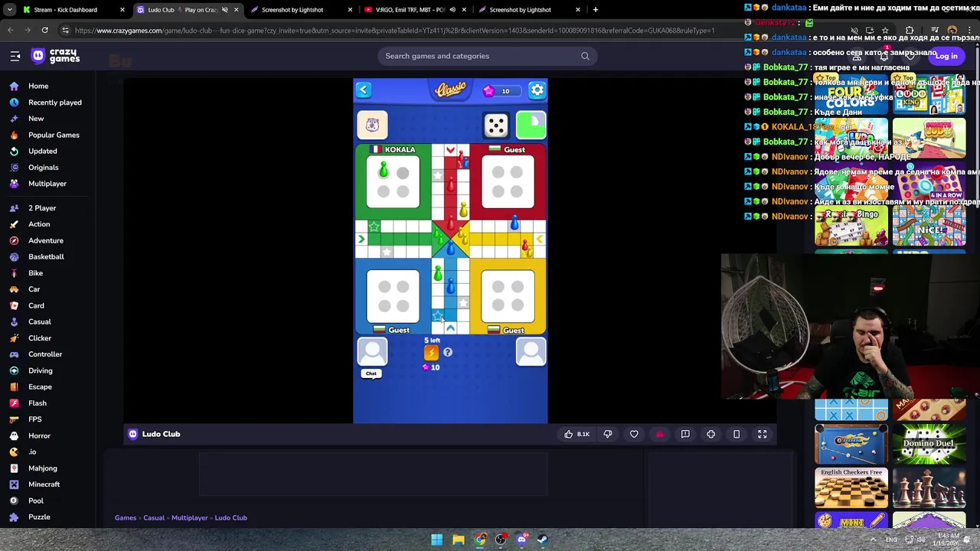Open Action category
The image size is (980, 551).
39,224
